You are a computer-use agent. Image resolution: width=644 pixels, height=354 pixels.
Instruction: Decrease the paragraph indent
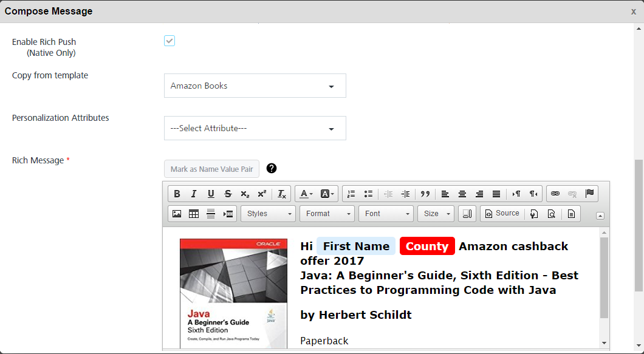pos(388,194)
